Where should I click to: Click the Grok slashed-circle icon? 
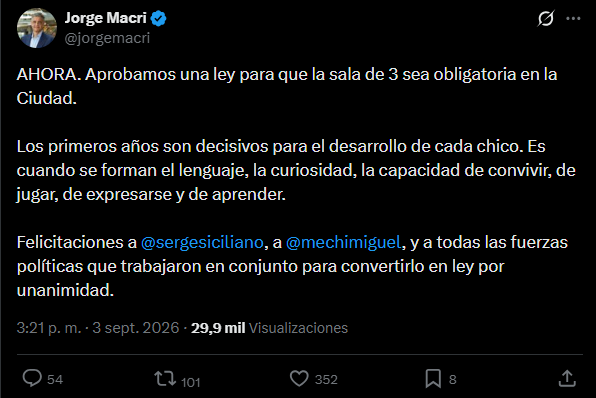pyautogui.click(x=546, y=18)
